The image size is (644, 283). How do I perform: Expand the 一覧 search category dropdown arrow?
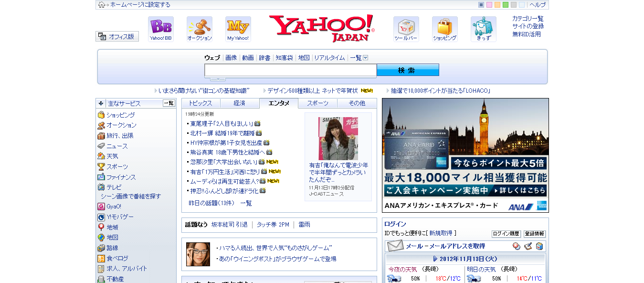pos(366,58)
